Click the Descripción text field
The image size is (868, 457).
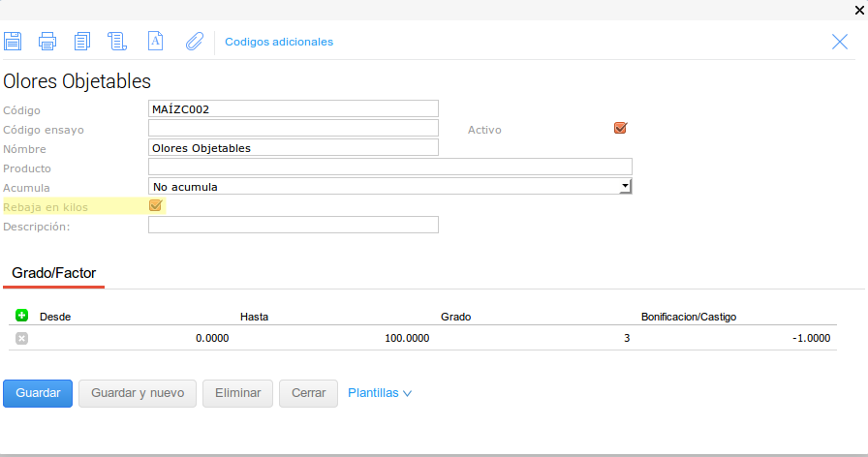click(294, 225)
